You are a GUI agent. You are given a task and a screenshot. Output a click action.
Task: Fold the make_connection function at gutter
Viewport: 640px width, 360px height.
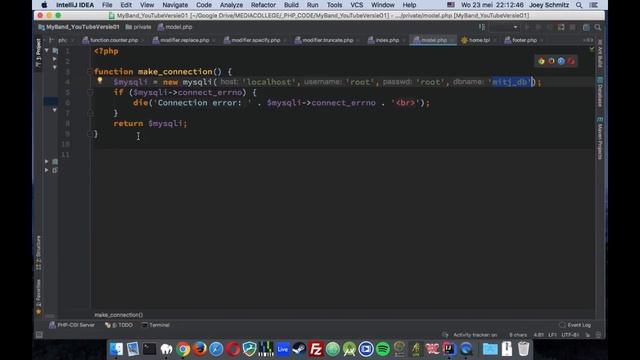click(x=90, y=71)
